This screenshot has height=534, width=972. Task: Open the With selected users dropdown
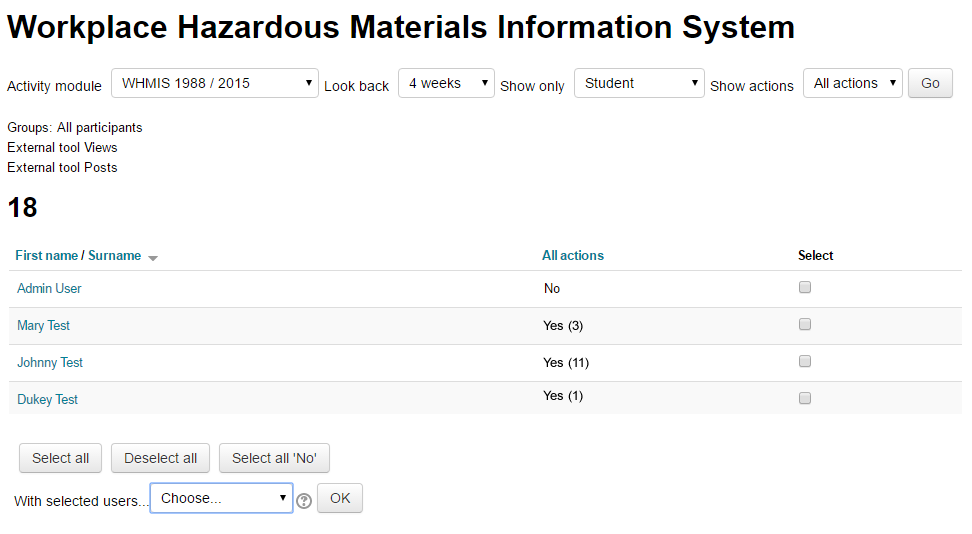(221, 498)
